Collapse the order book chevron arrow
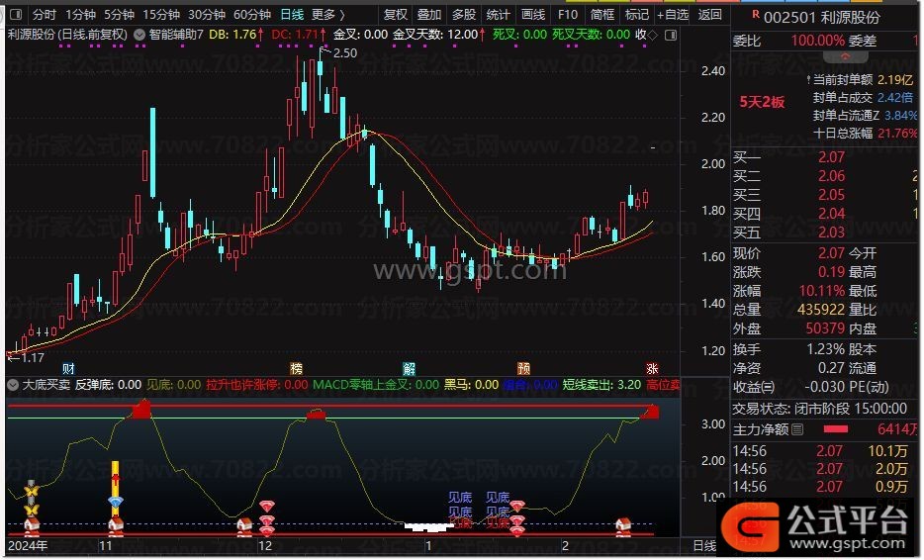The image size is (924, 560). point(845,57)
